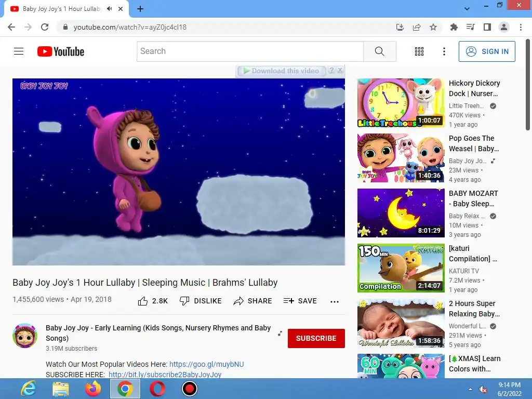Close the Baby Joy Joy tab

tap(121, 9)
